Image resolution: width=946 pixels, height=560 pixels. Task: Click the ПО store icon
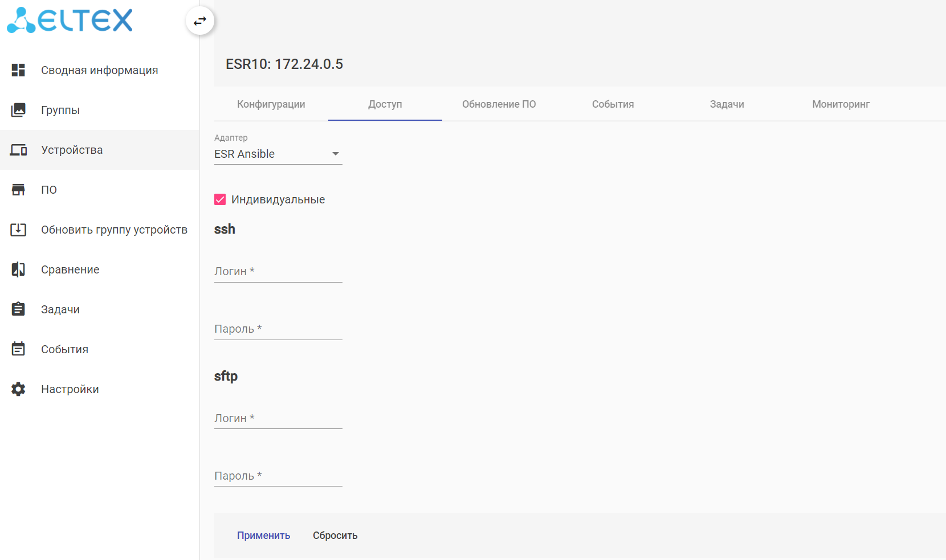[18, 190]
